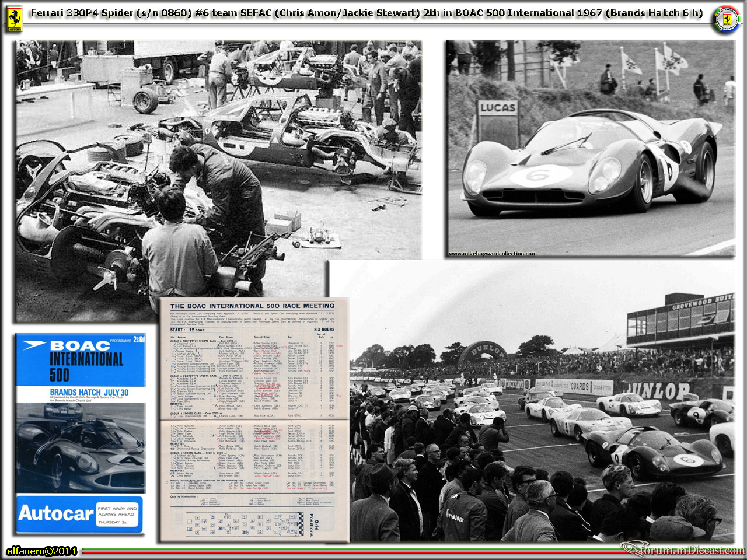The width and height of the screenshot is (747, 560).
Task: Click the 'PROGRAMME 2s 6d' price text
Action: (x=127, y=339)
